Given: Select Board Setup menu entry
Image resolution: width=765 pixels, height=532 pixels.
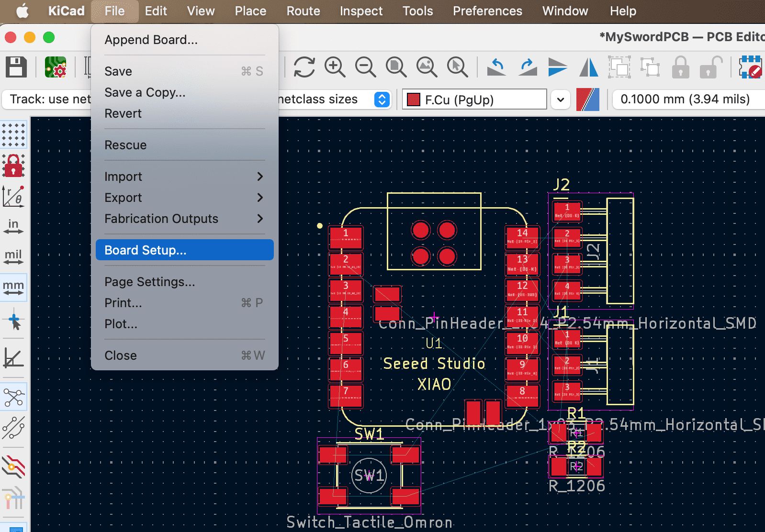Looking at the screenshot, I should click(x=185, y=250).
